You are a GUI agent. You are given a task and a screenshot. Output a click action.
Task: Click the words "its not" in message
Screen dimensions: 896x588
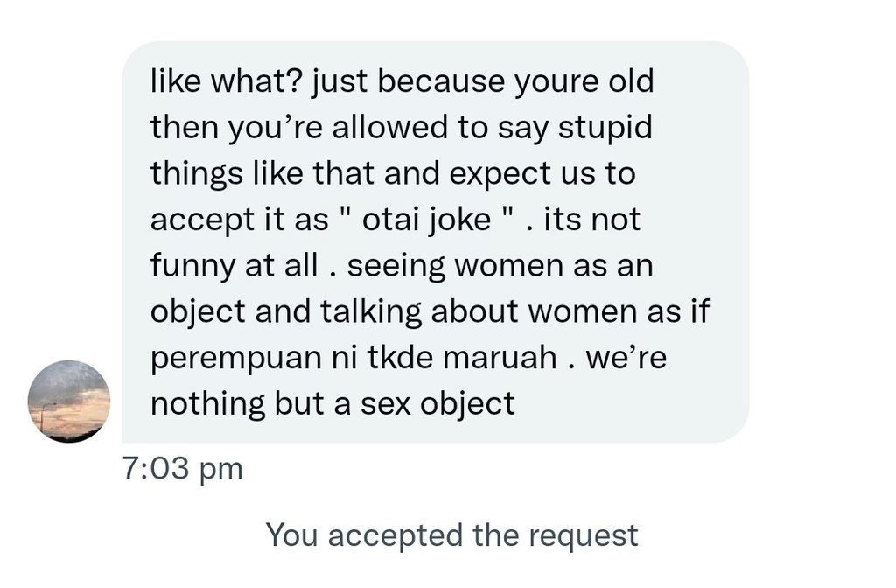click(591, 219)
